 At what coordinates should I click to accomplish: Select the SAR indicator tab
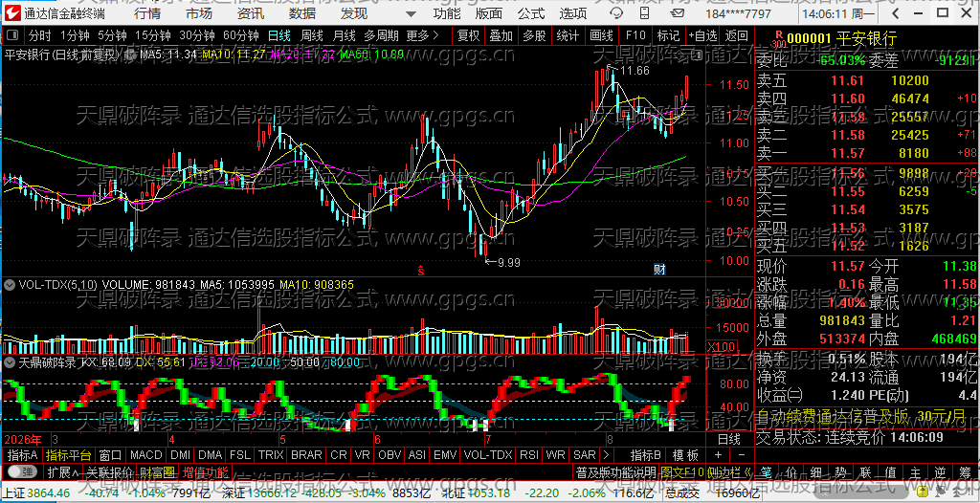[x=585, y=455]
